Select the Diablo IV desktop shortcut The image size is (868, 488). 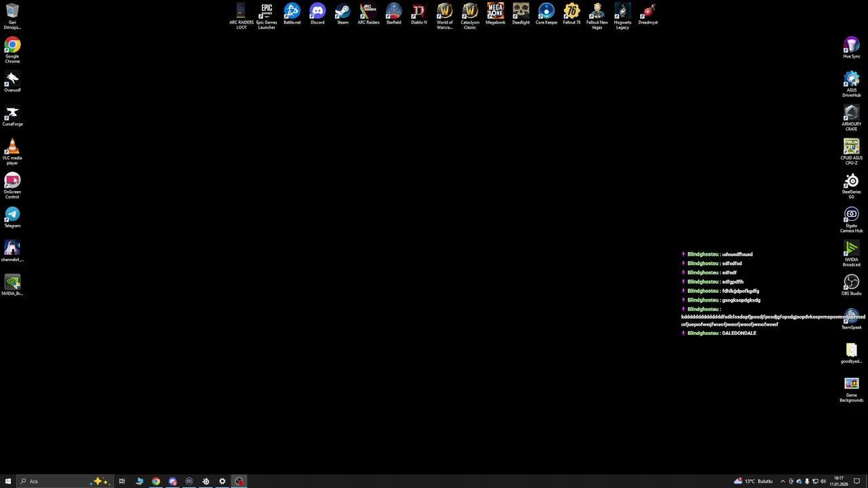point(419,14)
